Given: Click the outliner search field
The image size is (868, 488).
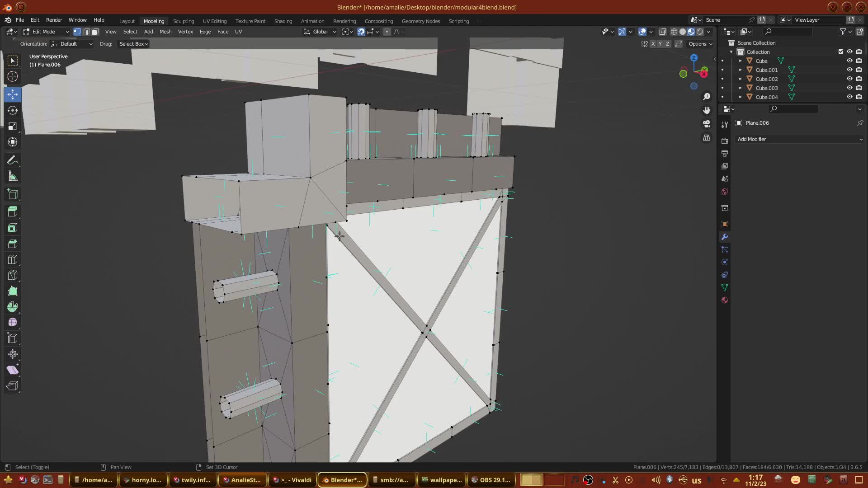Looking at the screenshot, I should point(789,32).
